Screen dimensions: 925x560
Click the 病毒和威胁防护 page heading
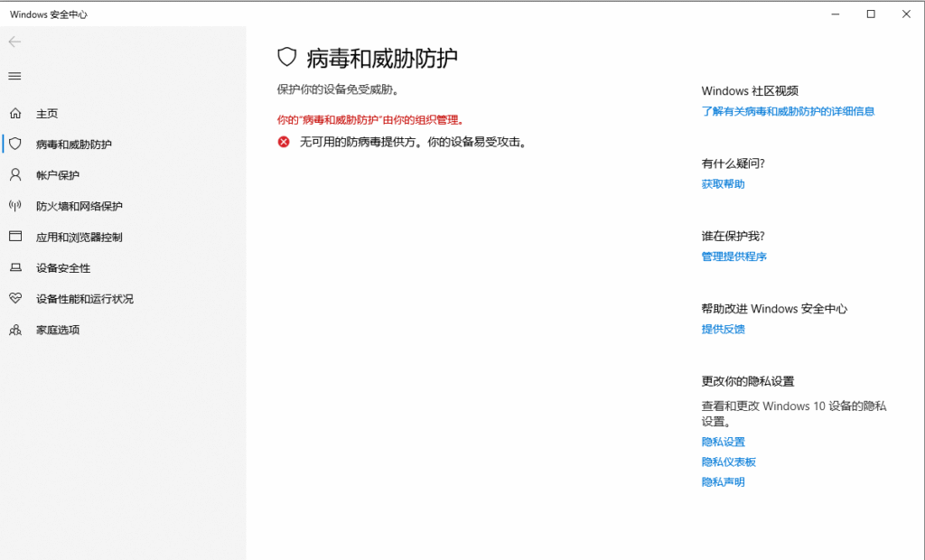tap(382, 58)
